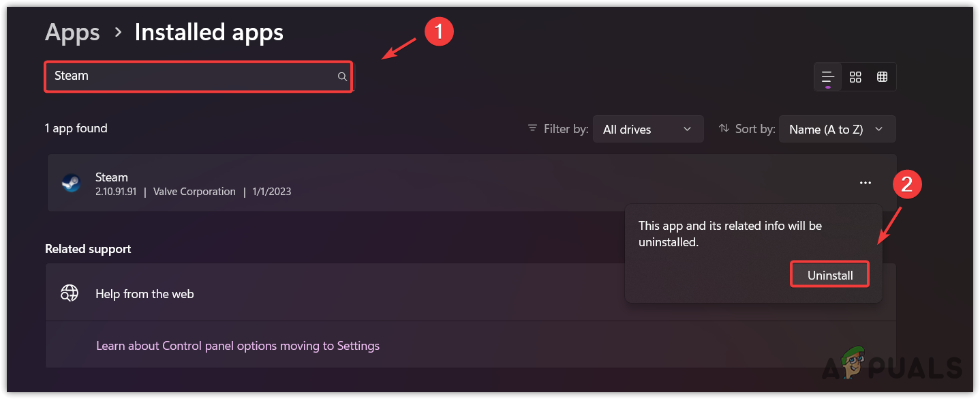The height and width of the screenshot is (399, 980).
Task: Open Learn about Control panel options link
Action: coord(238,346)
